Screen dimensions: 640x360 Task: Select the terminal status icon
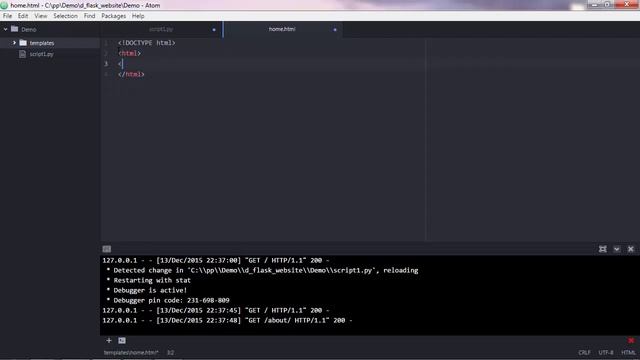122,340
